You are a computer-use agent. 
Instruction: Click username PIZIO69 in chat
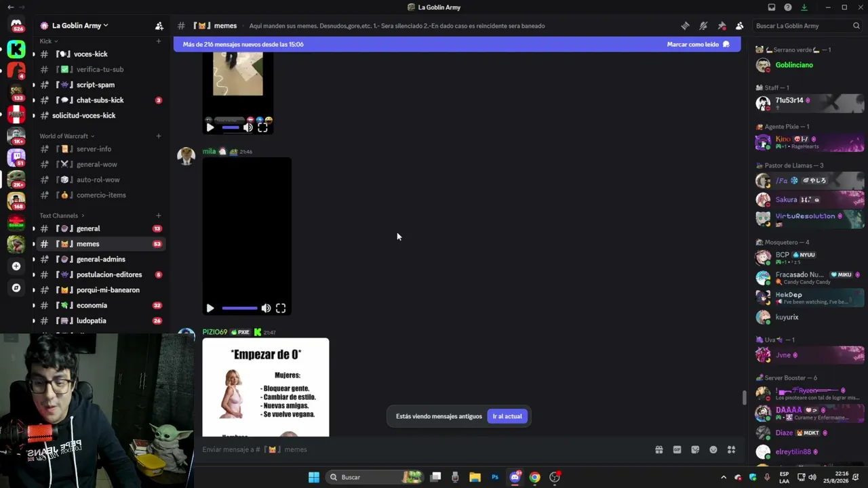click(x=215, y=332)
